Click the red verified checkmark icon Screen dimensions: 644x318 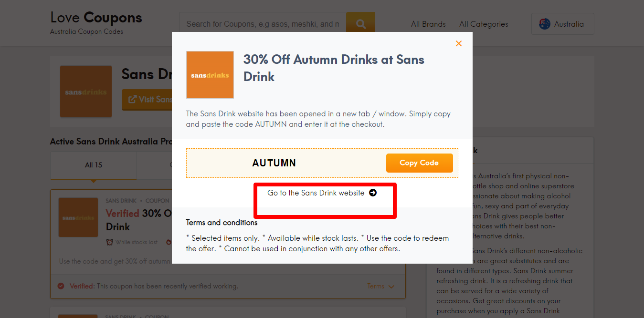coord(61,286)
